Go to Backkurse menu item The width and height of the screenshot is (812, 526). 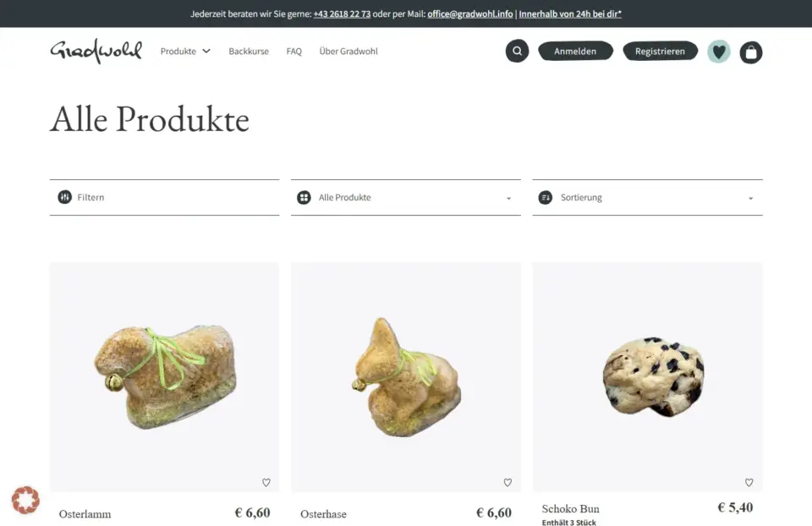[x=249, y=52]
